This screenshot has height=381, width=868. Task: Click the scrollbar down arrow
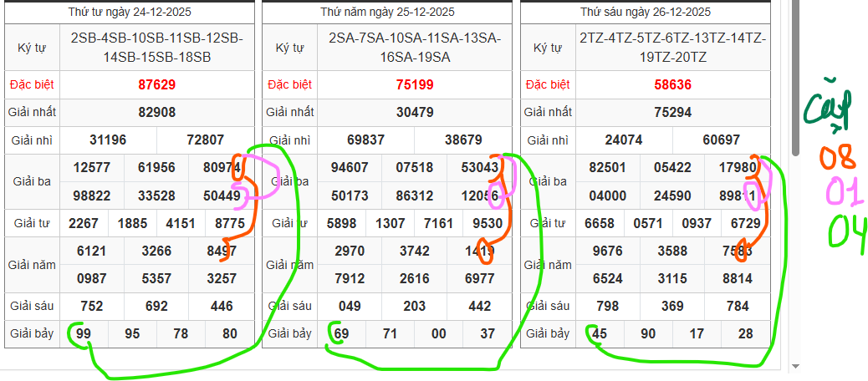tap(794, 365)
